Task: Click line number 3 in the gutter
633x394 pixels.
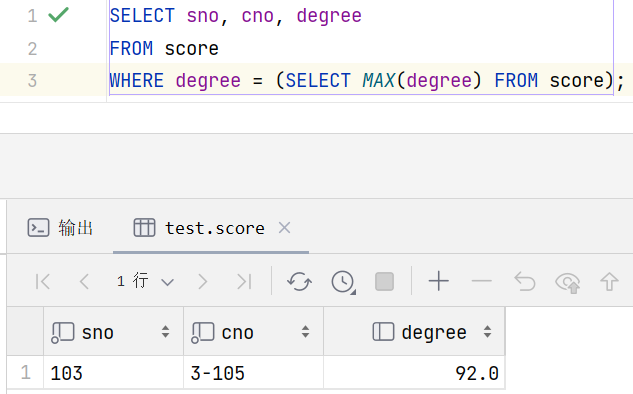Action: [x=32, y=81]
